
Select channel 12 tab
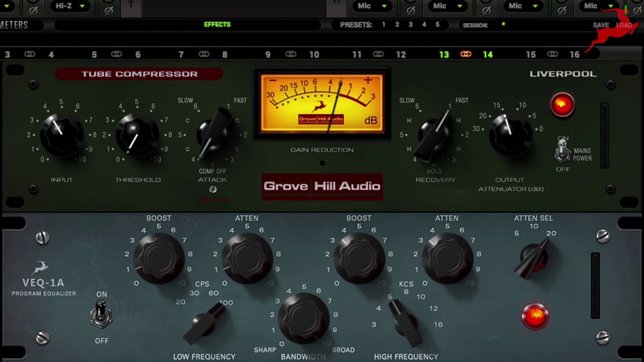(400, 54)
